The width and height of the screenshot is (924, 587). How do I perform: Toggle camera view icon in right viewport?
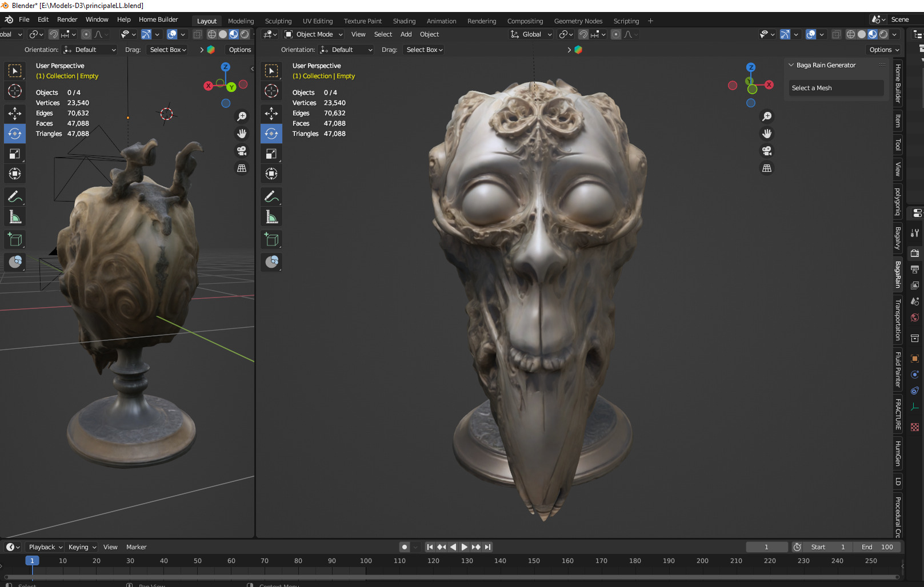[767, 151]
